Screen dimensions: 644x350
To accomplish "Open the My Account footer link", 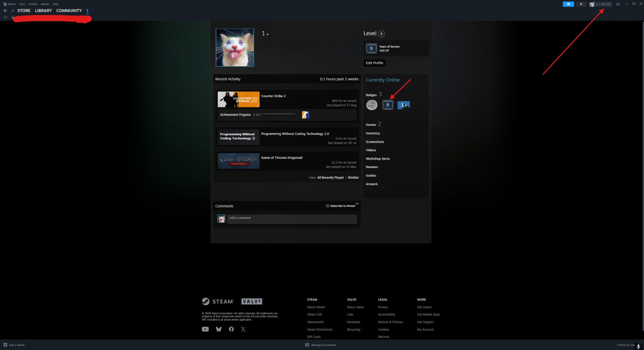I will (x=425, y=330).
